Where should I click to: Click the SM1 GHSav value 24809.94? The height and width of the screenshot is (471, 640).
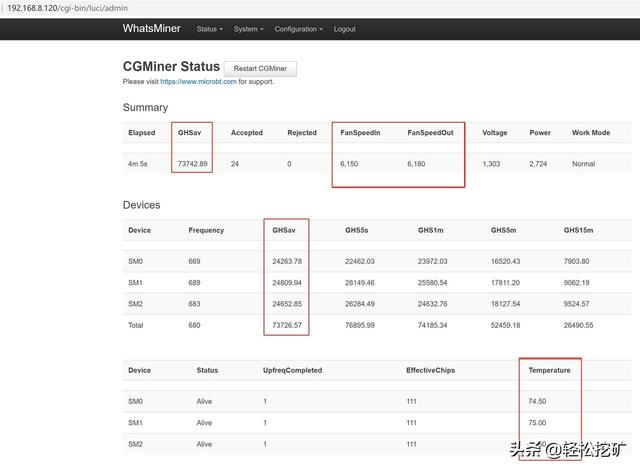(x=286, y=282)
